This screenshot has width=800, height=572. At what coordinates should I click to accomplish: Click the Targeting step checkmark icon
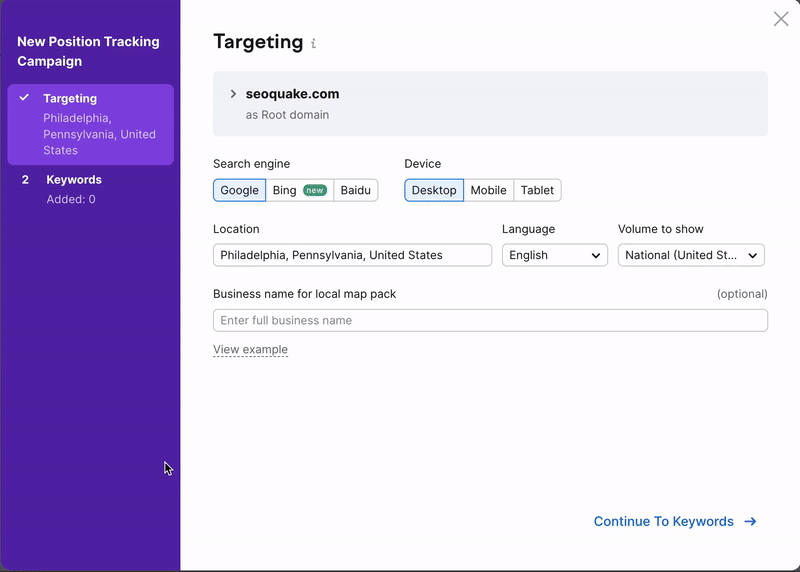[24, 97]
